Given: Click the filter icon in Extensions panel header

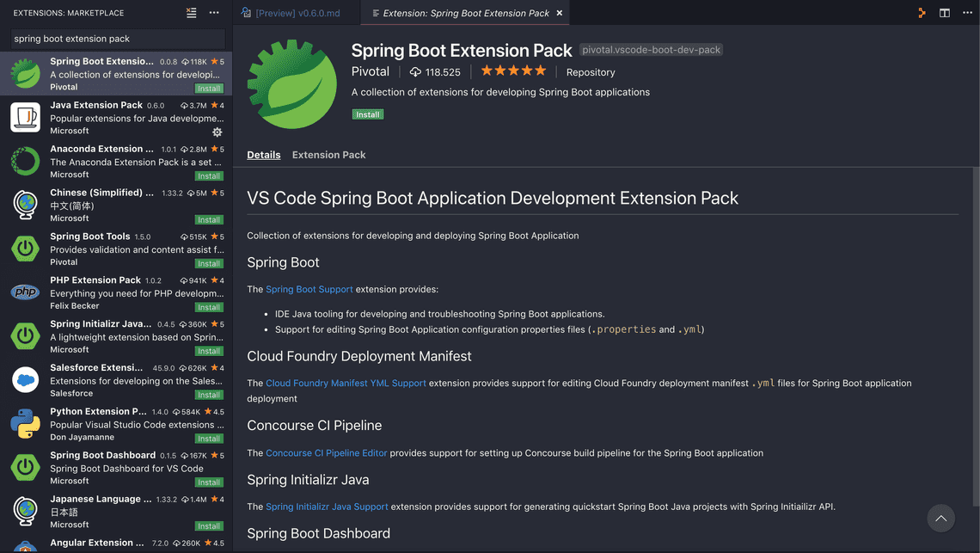Looking at the screenshot, I should tap(191, 13).
